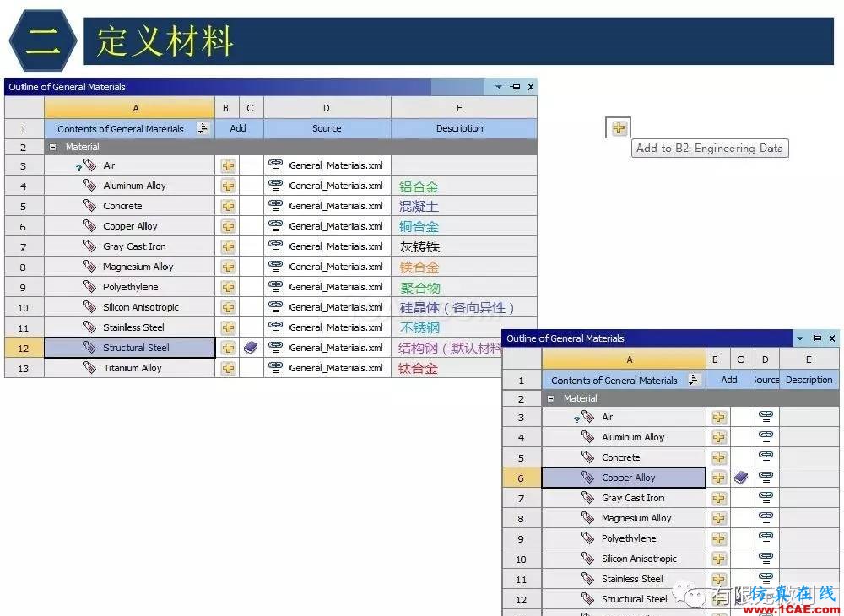This screenshot has width=844, height=616.
Task: Add Stainless Steel in left panel
Action: (228, 327)
